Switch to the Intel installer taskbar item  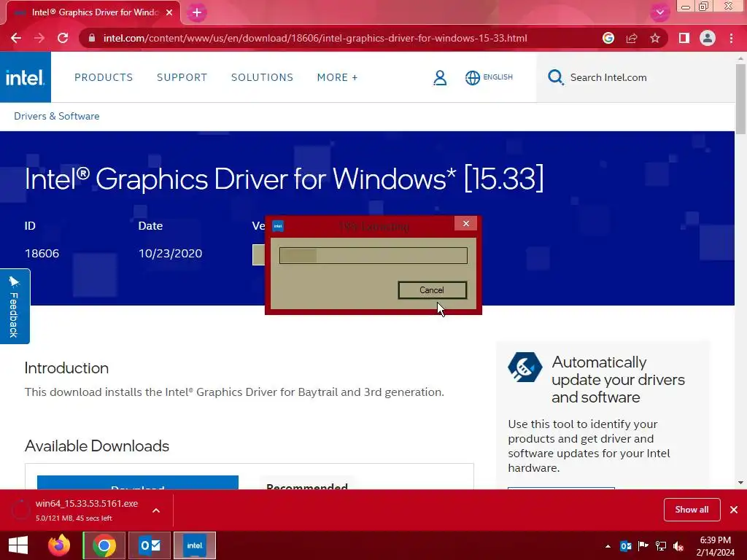pos(195,545)
